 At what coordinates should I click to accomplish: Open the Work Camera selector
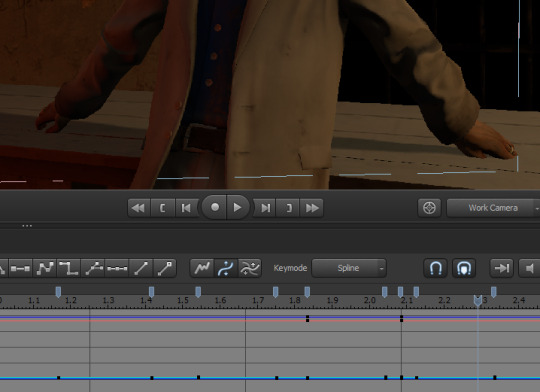(x=493, y=208)
